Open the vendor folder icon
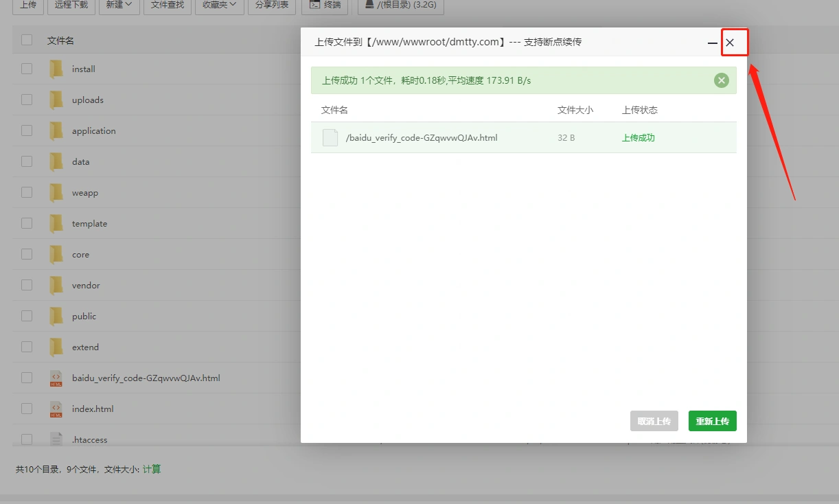 56,286
